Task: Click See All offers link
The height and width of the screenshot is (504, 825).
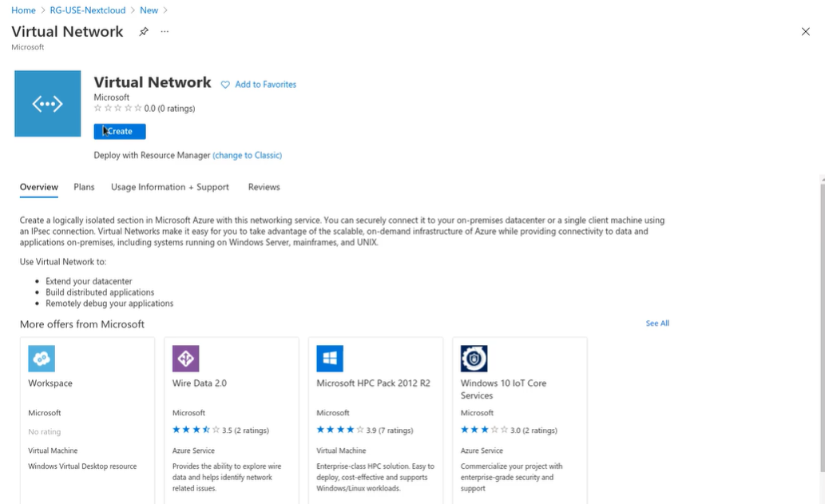Action: pos(658,323)
